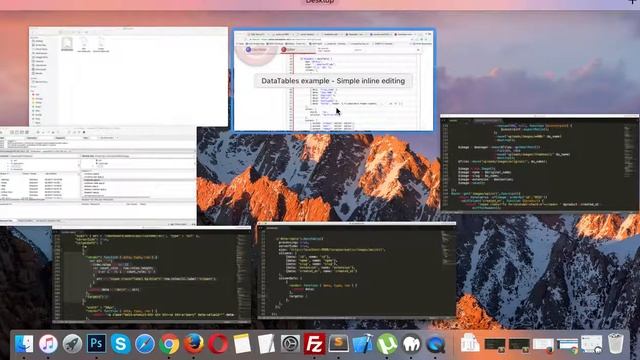Open uTorrent green icon in dock
Screen dimensions: 640x360
(387, 344)
